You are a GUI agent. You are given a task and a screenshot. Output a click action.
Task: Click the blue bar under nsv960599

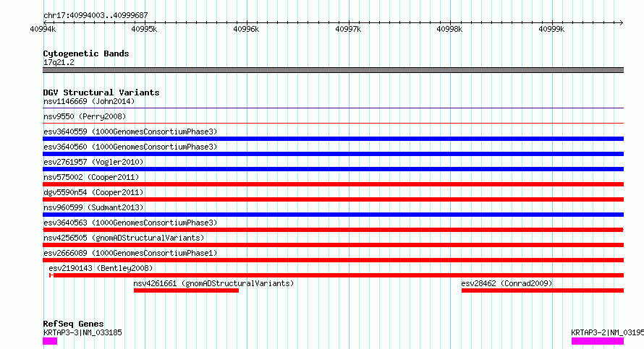pyautogui.click(x=333, y=215)
